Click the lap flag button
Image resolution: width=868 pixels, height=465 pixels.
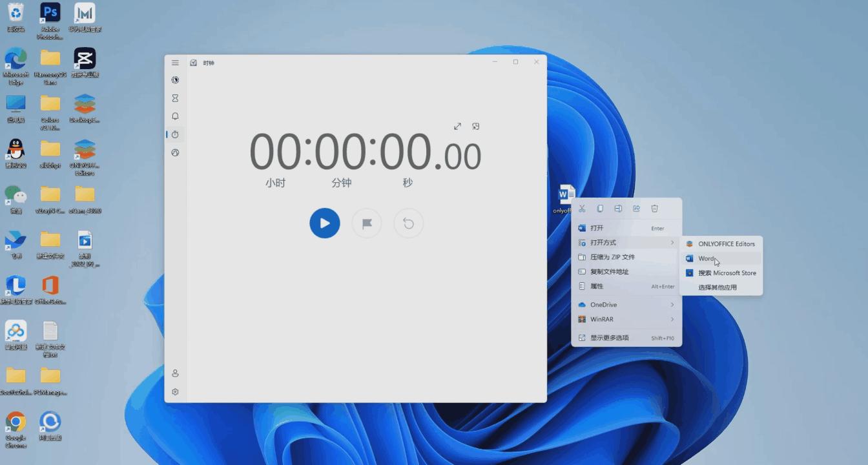367,223
